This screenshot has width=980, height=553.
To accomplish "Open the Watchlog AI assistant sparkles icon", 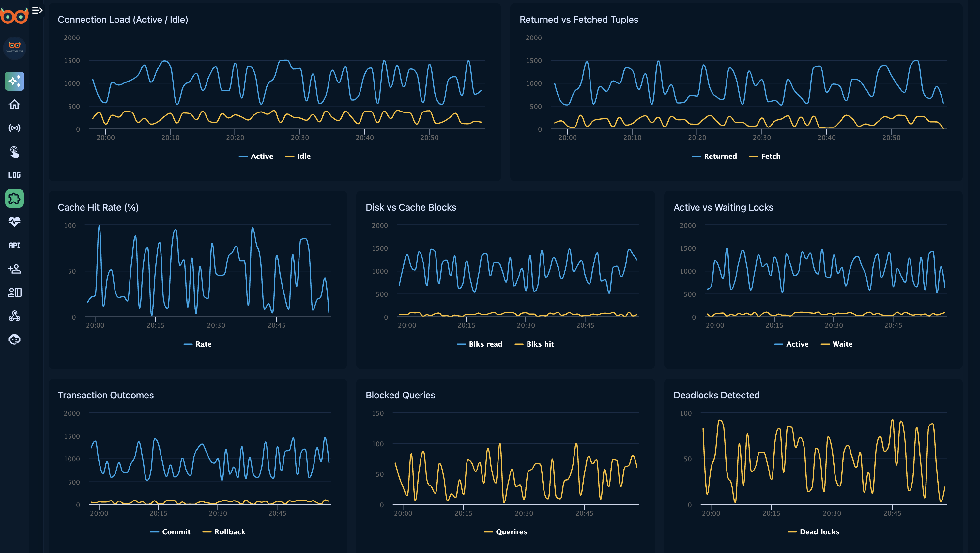I will 14,81.
